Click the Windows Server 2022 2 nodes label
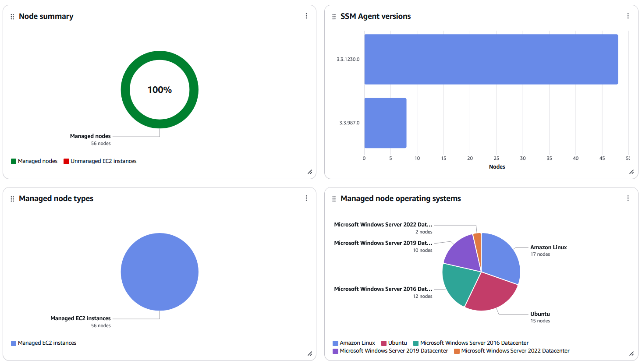Viewport: 642px width, 364px height. [x=383, y=228]
